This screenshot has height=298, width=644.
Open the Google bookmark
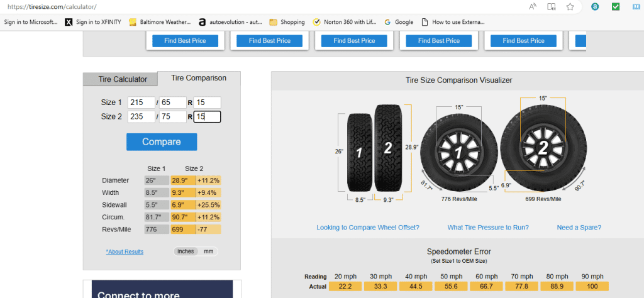(399, 22)
